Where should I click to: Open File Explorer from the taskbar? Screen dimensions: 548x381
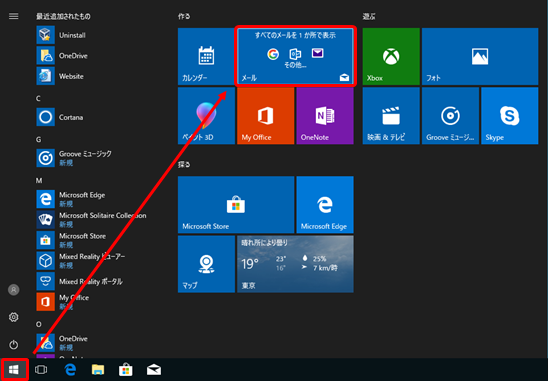tap(98, 369)
